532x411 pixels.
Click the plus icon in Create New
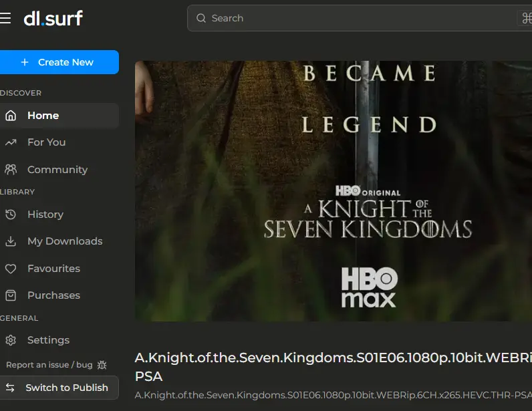[25, 62]
